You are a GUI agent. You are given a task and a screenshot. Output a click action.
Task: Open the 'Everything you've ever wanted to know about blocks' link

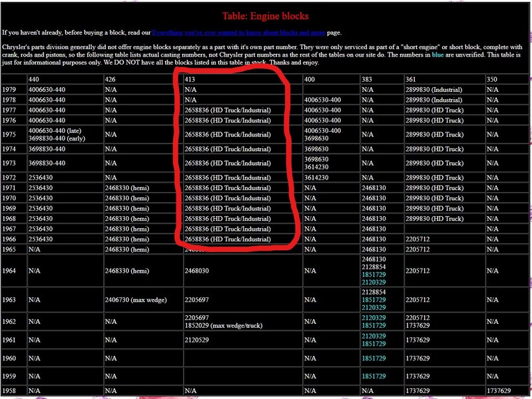(239, 32)
